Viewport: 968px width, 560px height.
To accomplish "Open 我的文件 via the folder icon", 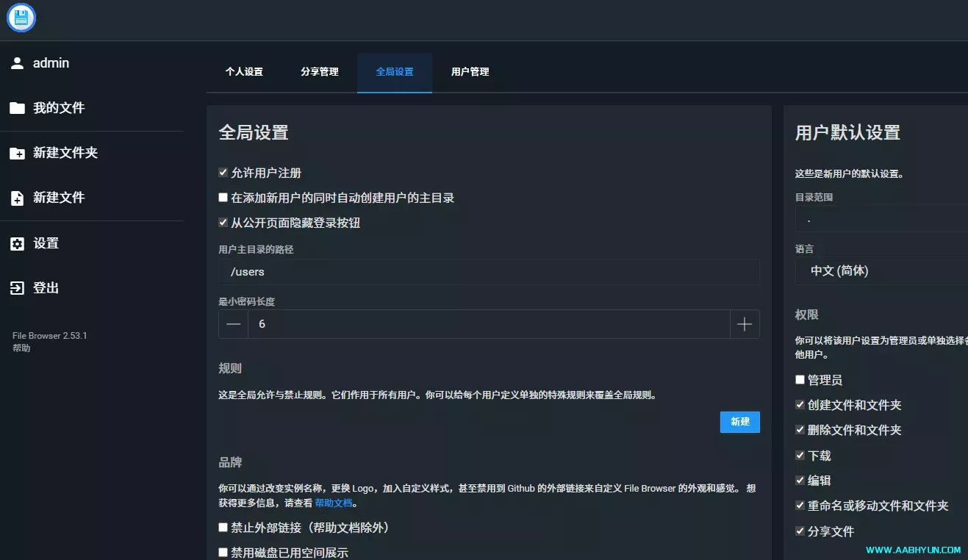I will tap(18, 107).
